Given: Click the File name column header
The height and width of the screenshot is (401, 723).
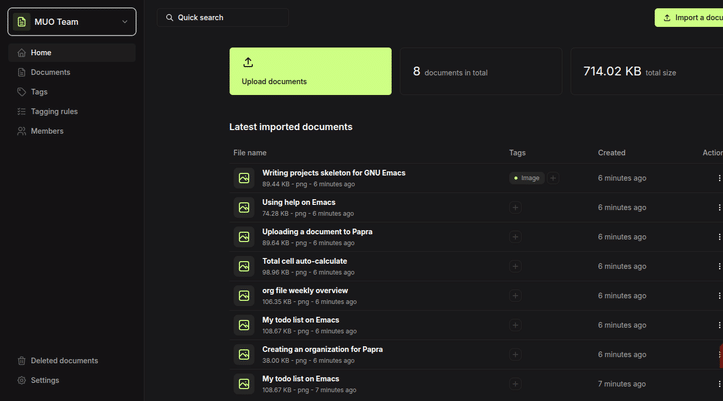Looking at the screenshot, I should (249, 153).
